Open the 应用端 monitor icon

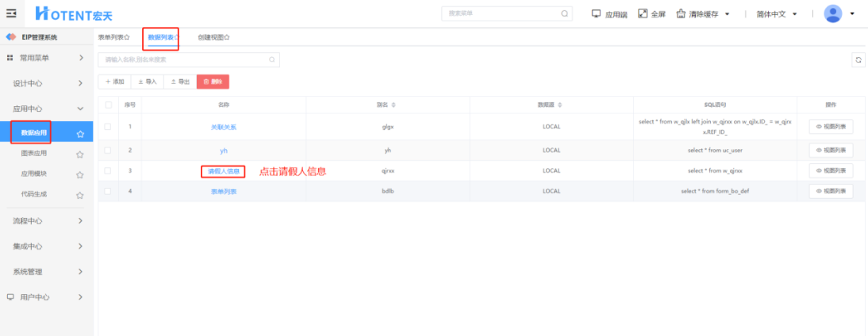596,13
